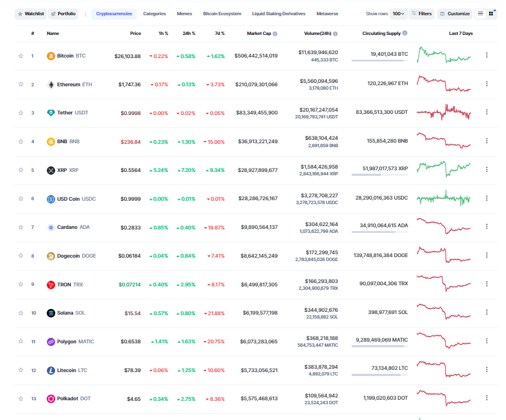Click the Customize button

(x=455, y=14)
